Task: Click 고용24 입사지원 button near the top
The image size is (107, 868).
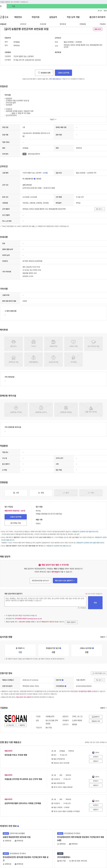Action: tap(63, 73)
